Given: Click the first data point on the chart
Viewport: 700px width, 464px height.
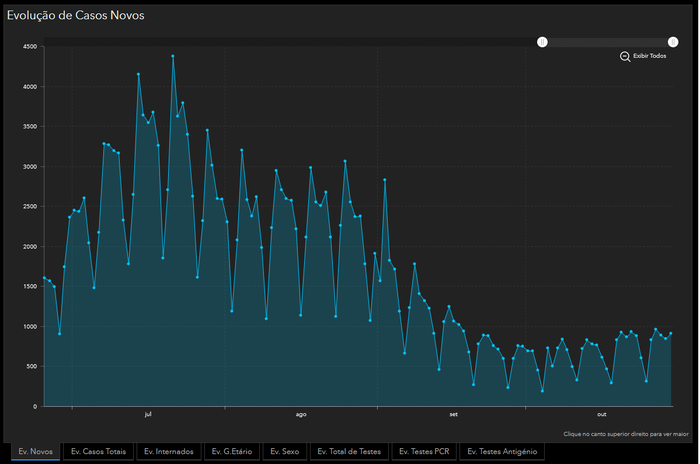Looking at the screenshot, I should point(44,278).
